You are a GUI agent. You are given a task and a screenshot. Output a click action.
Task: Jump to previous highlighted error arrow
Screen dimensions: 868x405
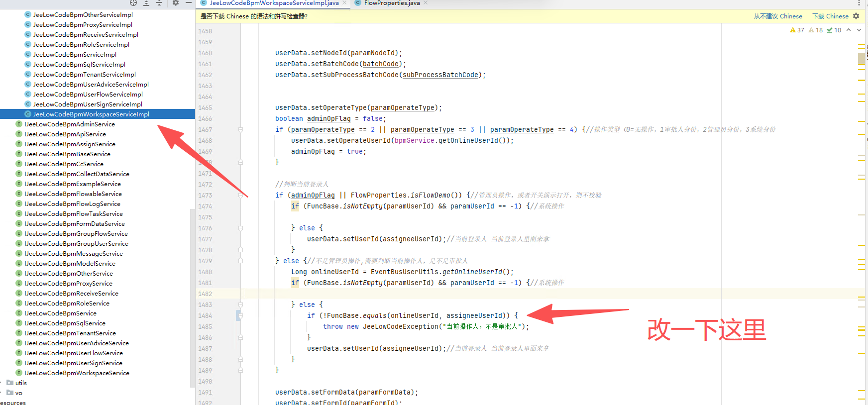[x=849, y=30]
